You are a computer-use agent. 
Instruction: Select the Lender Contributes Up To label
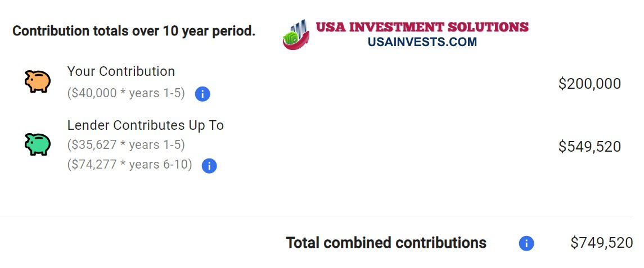click(x=146, y=125)
